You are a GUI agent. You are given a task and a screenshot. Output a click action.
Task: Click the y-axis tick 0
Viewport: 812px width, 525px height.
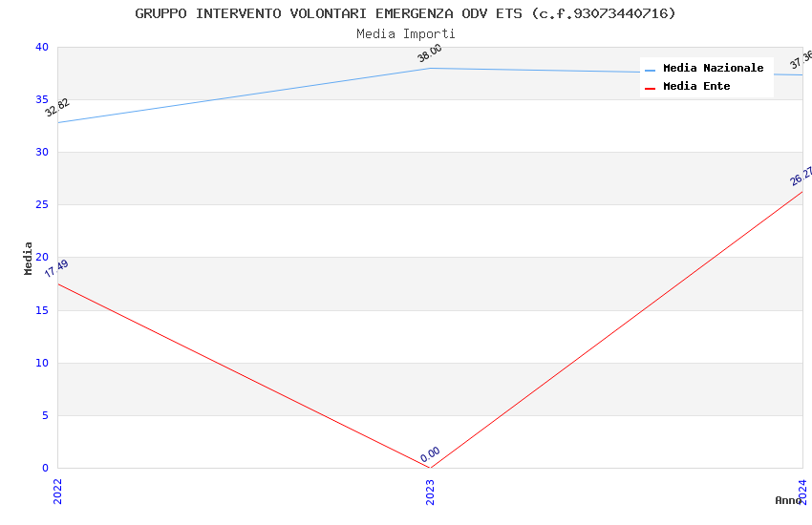coord(46,468)
